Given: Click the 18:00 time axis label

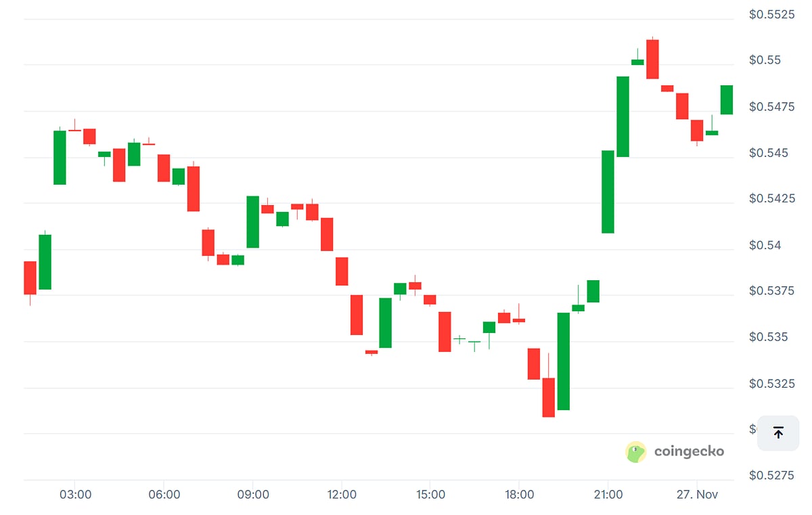Looking at the screenshot, I should (x=519, y=495).
